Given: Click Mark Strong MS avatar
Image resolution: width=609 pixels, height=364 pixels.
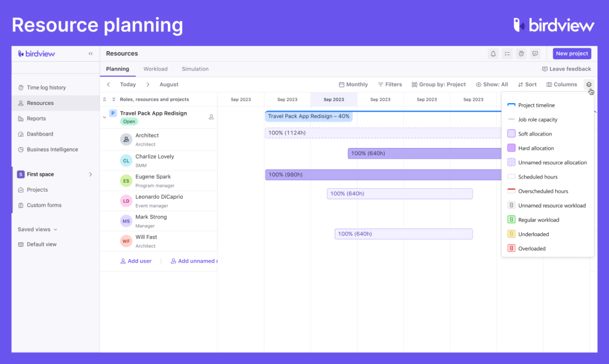Looking at the screenshot, I should pos(126,221).
